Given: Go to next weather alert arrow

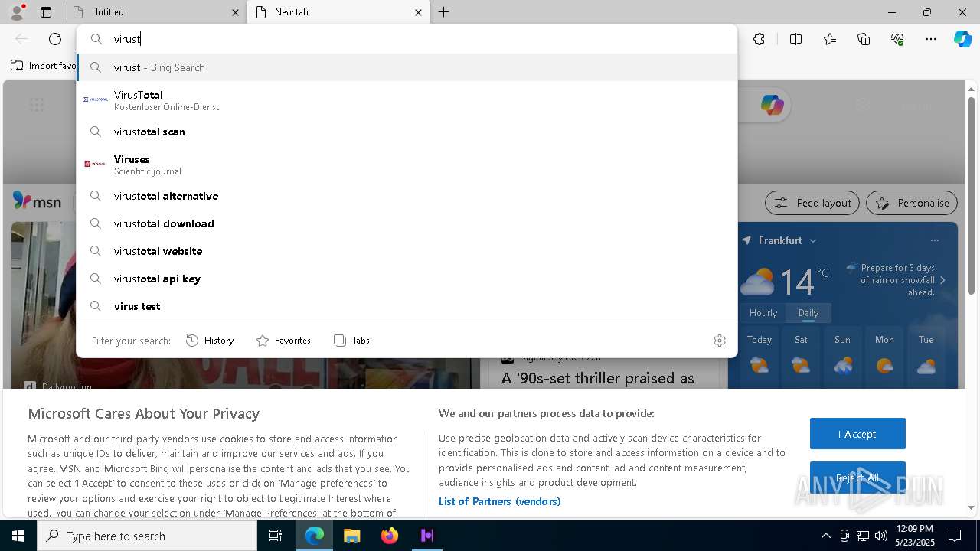Looking at the screenshot, I should click(942, 280).
